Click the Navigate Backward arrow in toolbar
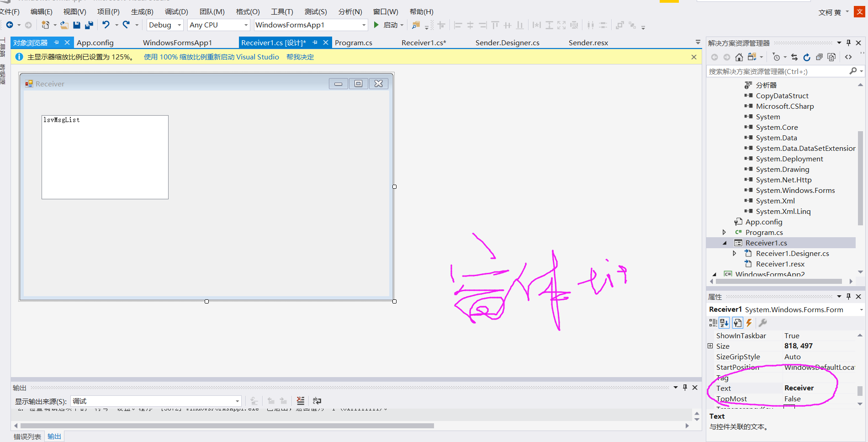Image resolution: width=868 pixels, height=442 pixels. (x=10, y=25)
